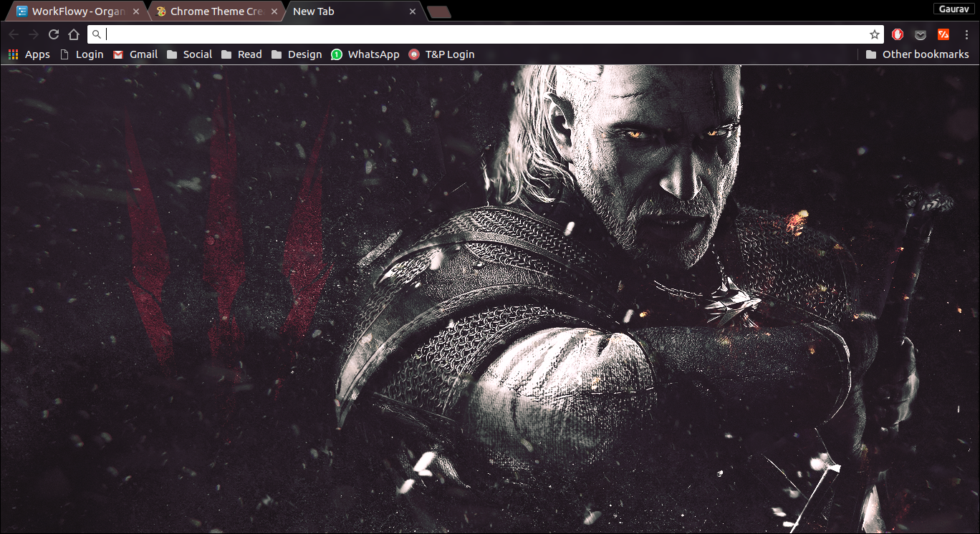Go back to the previous page
980x534 pixels.
[14, 34]
